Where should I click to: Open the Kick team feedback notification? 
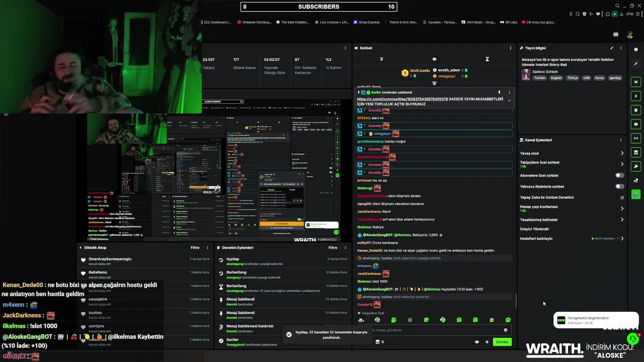tap(596, 320)
